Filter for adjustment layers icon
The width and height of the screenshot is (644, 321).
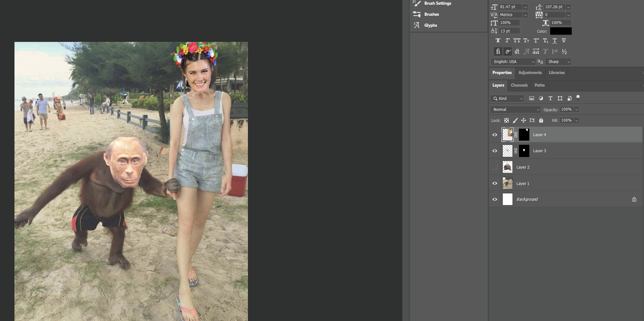pos(541,99)
